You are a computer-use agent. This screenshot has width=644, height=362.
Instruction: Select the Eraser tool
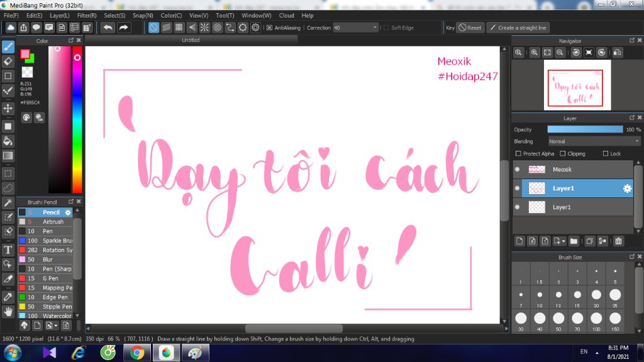click(x=8, y=62)
